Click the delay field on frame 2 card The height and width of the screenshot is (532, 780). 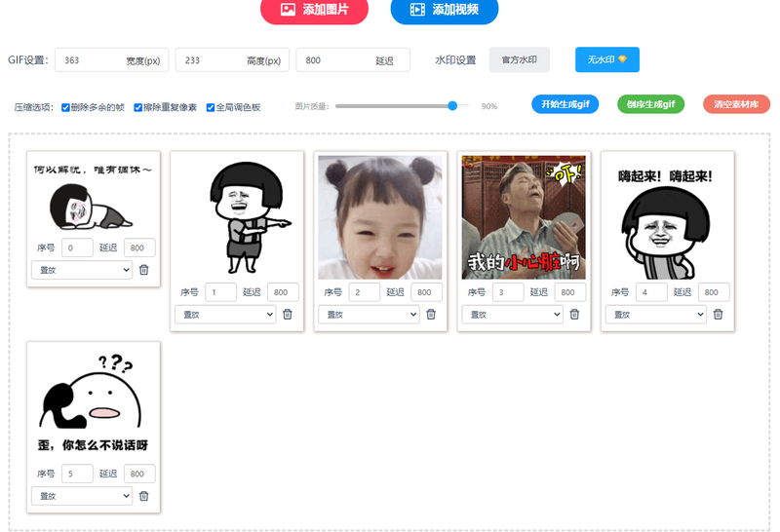click(427, 292)
